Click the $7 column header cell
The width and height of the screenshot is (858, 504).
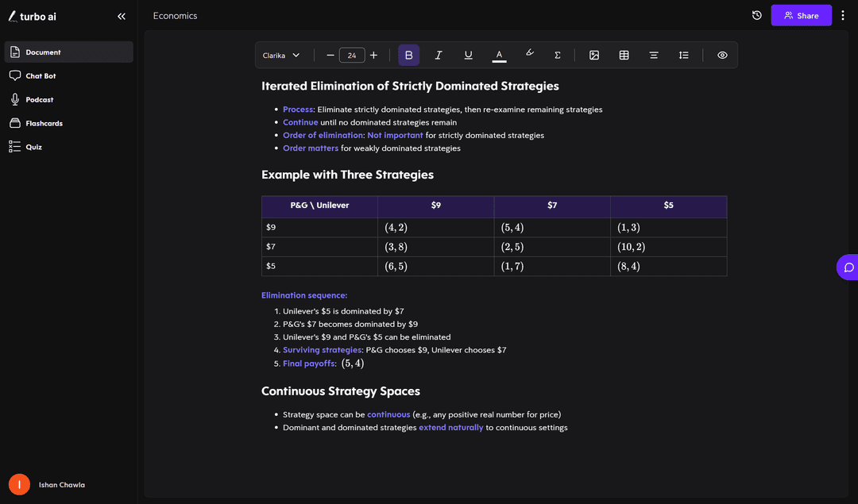tap(552, 206)
